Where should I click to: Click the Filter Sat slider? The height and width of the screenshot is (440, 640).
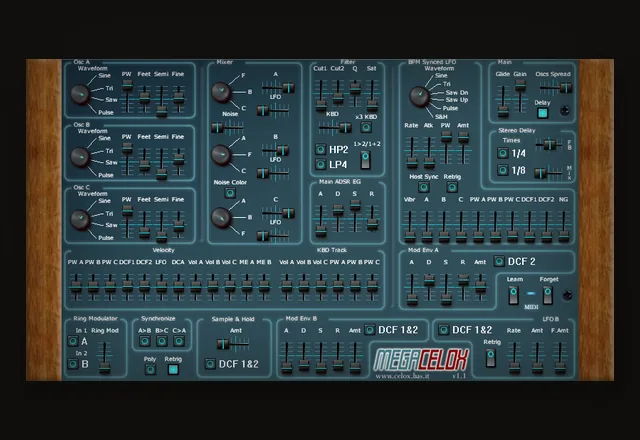372,96
